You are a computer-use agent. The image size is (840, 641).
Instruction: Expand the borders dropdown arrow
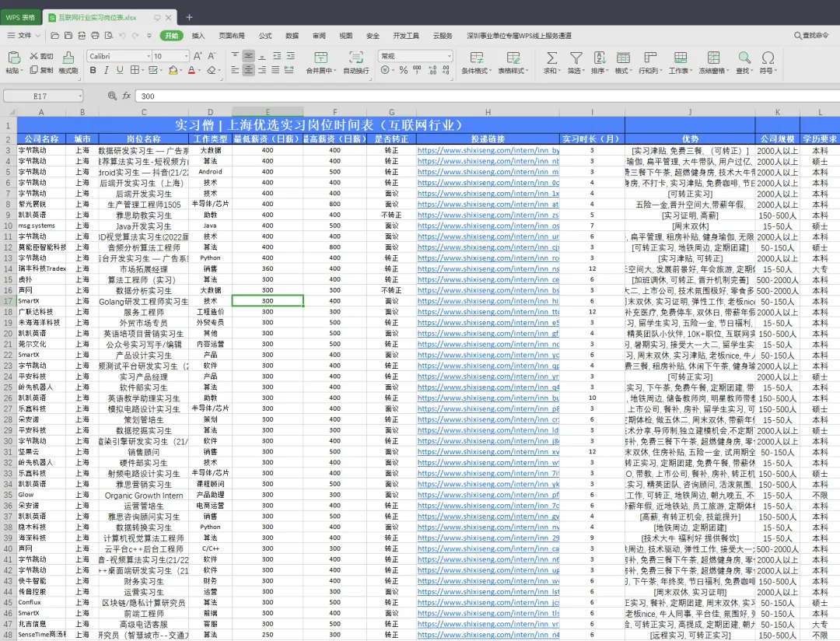pyautogui.click(x=143, y=70)
